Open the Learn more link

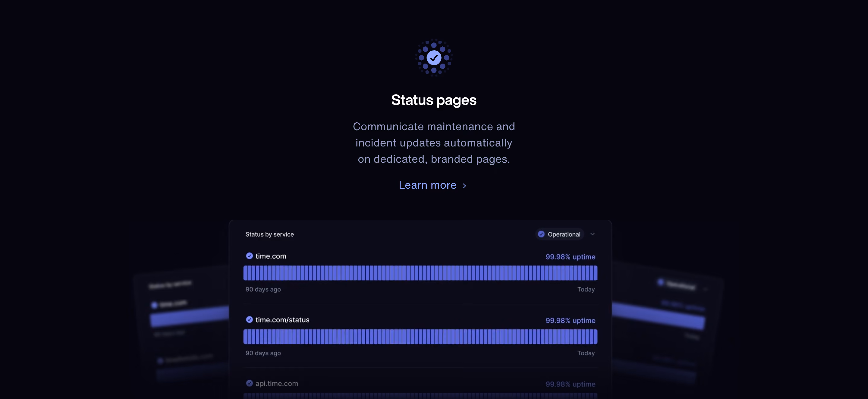433,185
